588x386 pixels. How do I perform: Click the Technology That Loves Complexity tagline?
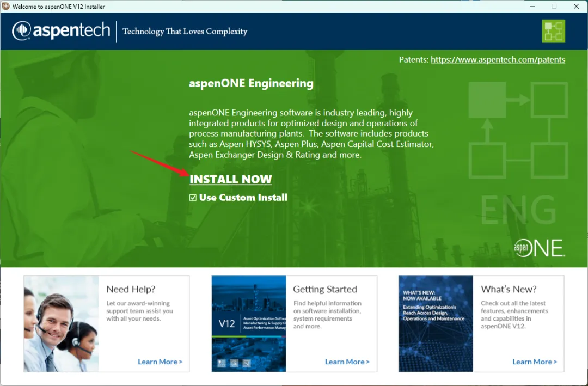185,32
